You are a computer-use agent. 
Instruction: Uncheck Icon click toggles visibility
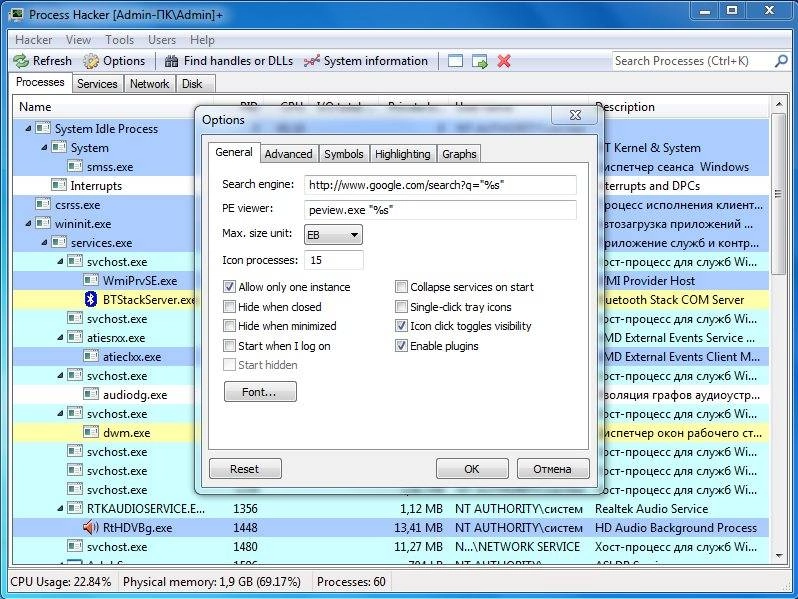point(402,326)
